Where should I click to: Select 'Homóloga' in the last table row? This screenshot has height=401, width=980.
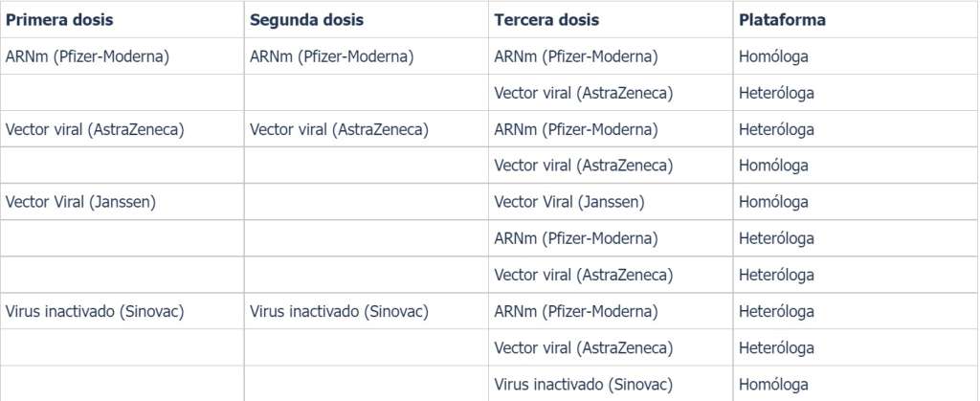point(773,384)
